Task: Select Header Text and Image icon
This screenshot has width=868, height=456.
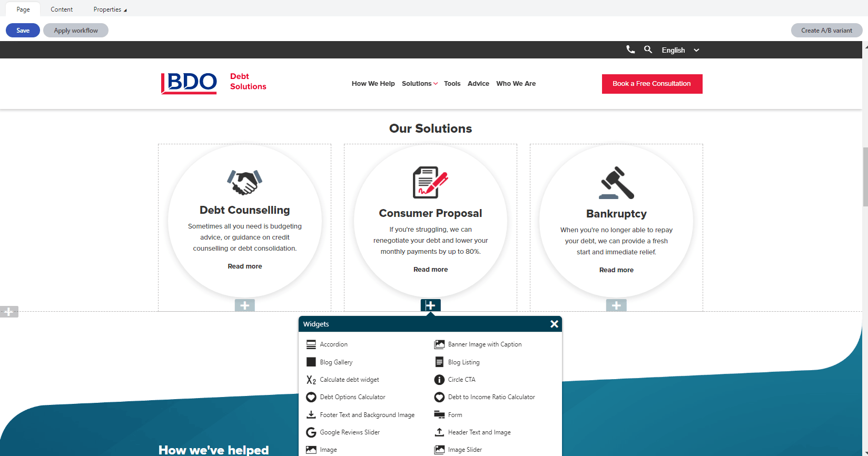Action: click(x=439, y=432)
